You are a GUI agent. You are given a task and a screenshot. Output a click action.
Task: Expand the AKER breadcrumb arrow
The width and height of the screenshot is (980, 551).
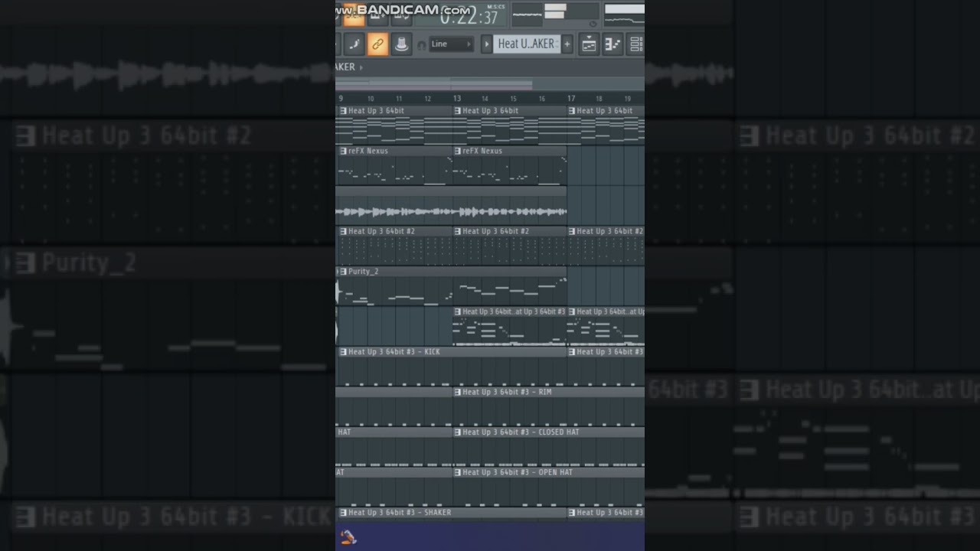pos(361,67)
